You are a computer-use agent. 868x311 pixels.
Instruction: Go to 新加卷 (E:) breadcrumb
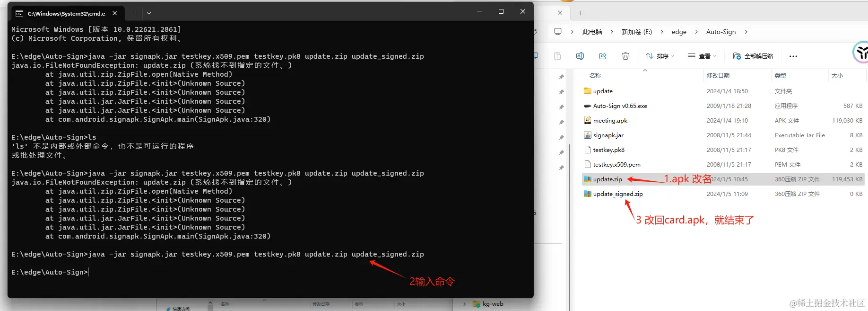tap(637, 32)
